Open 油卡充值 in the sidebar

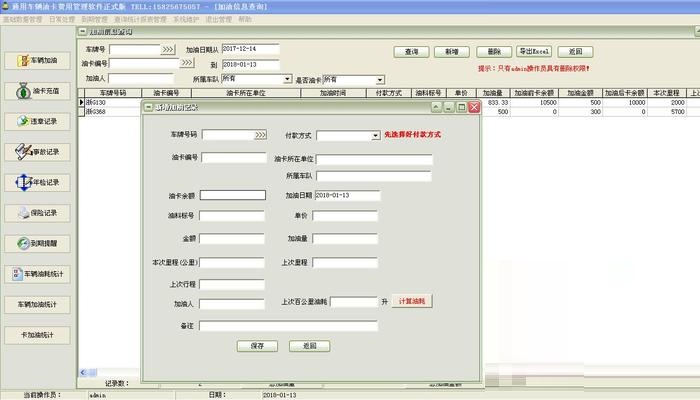pyautogui.click(x=38, y=91)
